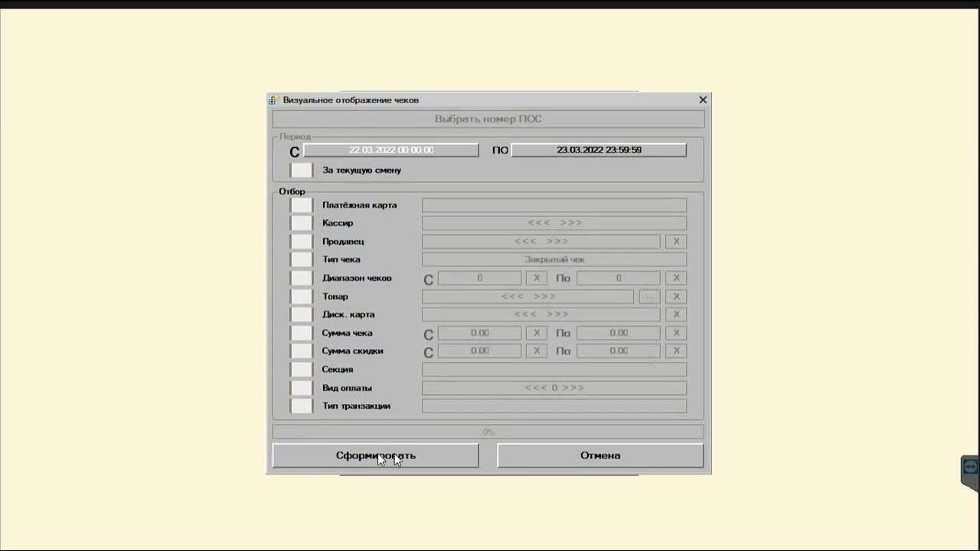980x551 pixels.
Task: Enable the 'Диск. карта' checkbox
Action: click(x=302, y=315)
